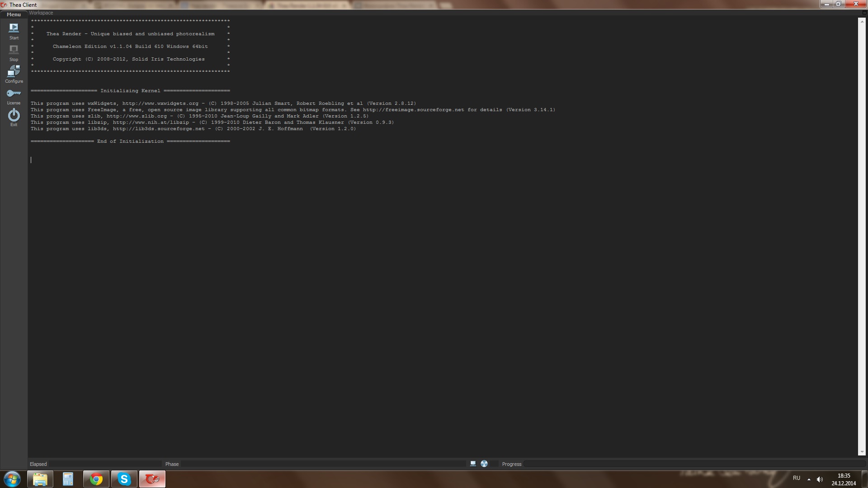Click the 'End of Initialization' line
This screenshot has height=488, width=868.
coord(130,141)
